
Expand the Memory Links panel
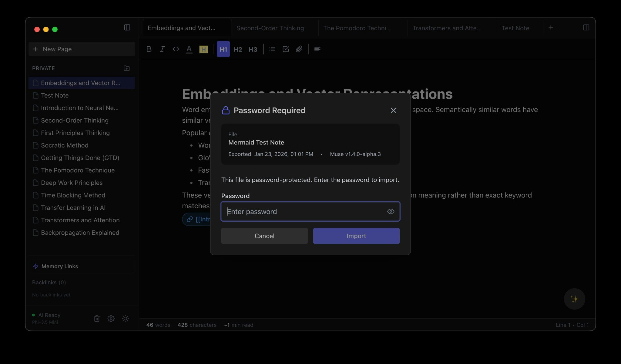click(x=60, y=266)
